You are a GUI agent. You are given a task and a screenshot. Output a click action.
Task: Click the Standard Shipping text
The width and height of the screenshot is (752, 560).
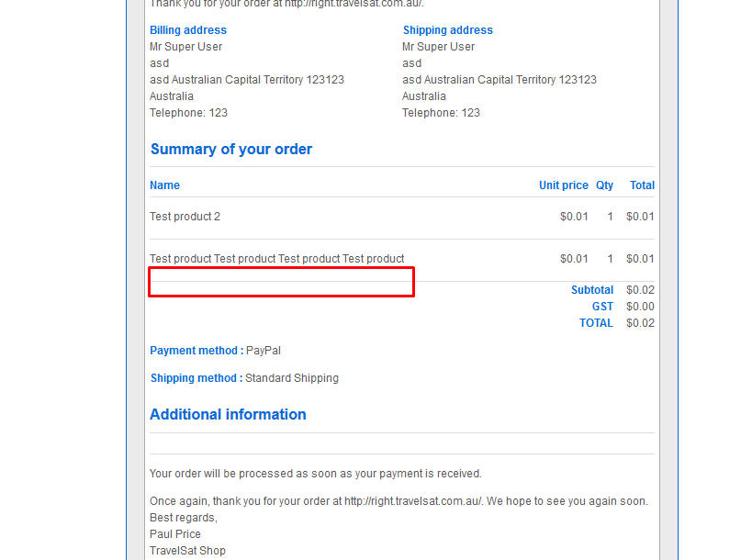[x=292, y=378]
